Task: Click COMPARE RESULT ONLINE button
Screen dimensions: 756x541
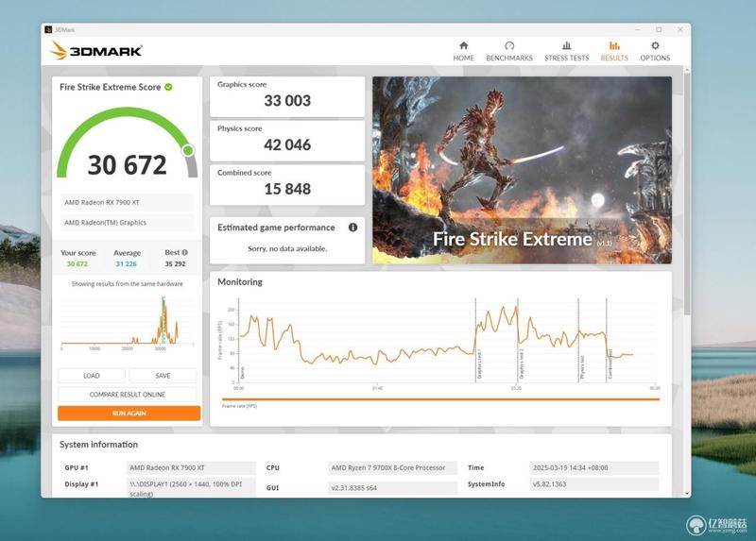Action: coord(128,395)
